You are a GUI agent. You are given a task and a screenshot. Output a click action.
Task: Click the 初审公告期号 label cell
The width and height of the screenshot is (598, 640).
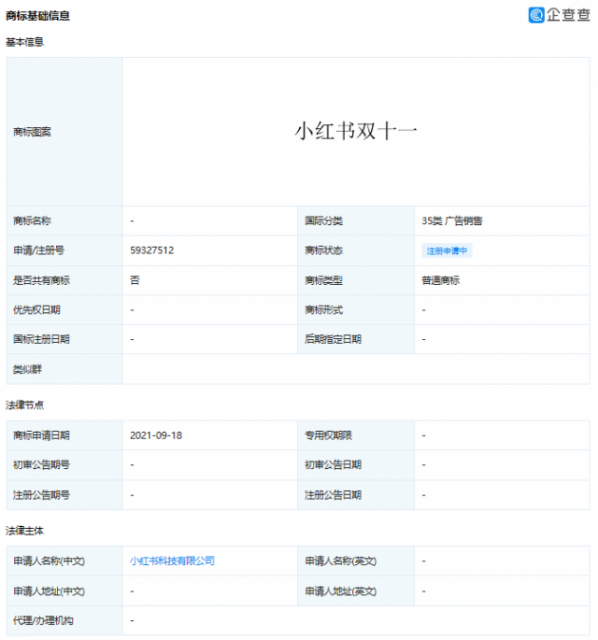64,465
